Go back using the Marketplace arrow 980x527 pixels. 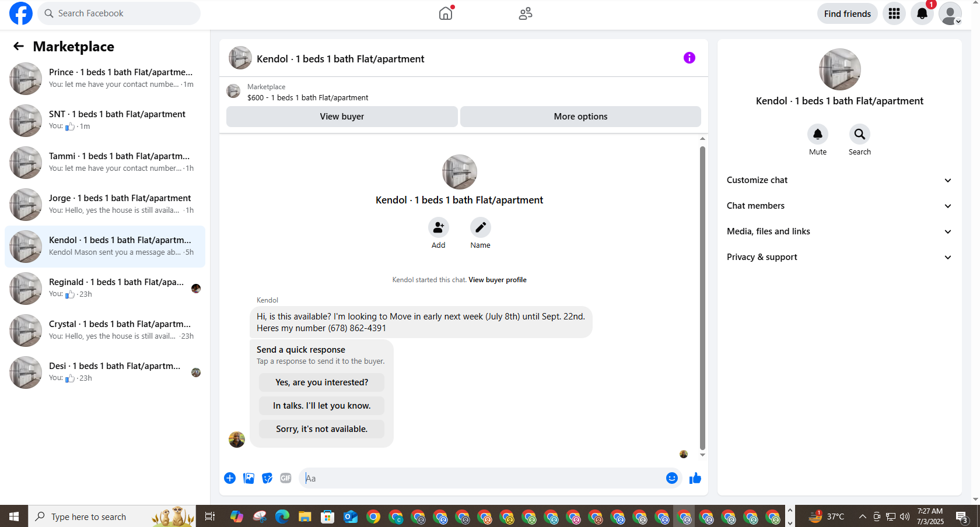(x=19, y=46)
